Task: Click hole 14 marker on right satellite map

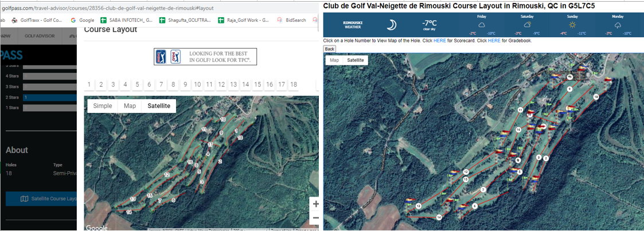Action: coord(439,217)
